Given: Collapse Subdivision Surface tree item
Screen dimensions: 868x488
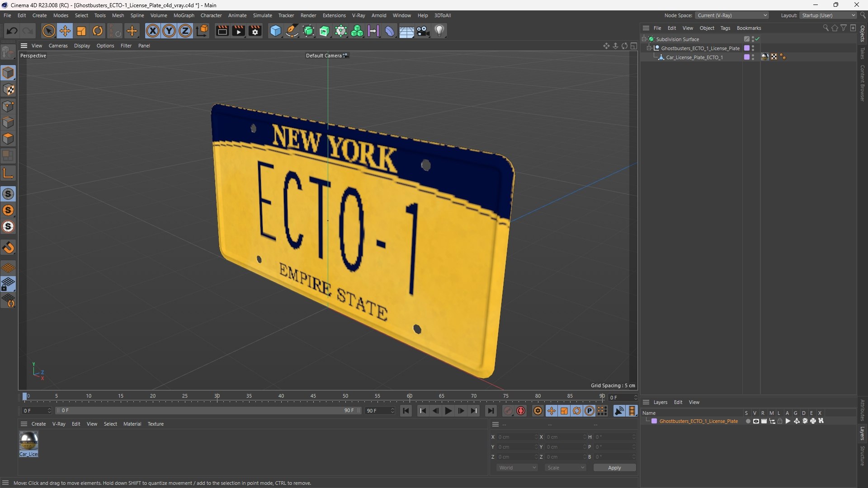Looking at the screenshot, I should point(644,39).
